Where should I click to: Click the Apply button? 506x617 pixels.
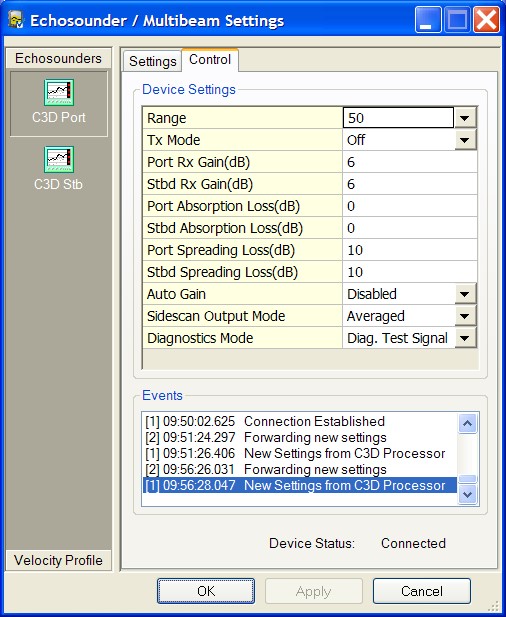pyautogui.click(x=314, y=591)
